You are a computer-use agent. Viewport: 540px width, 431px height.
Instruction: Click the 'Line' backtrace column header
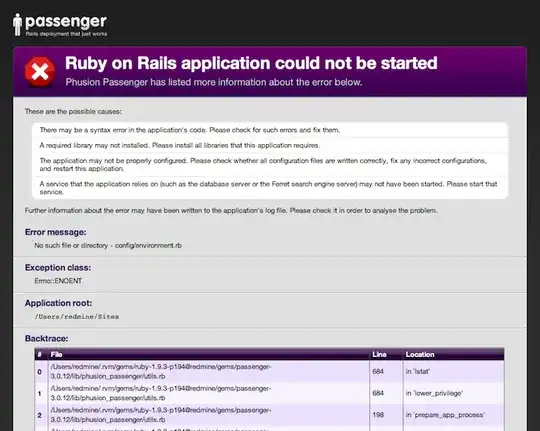point(379,355)
